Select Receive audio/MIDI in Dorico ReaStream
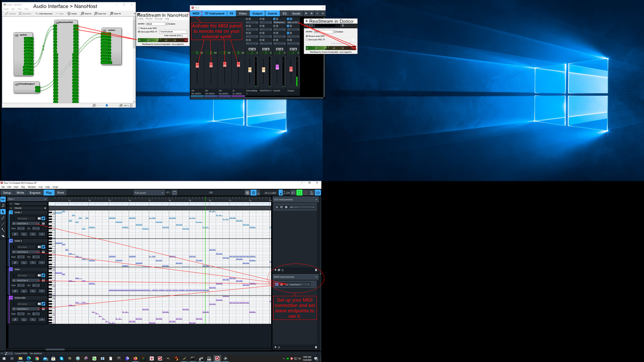Viewport: 644px width, 362px height. point(315,36)
